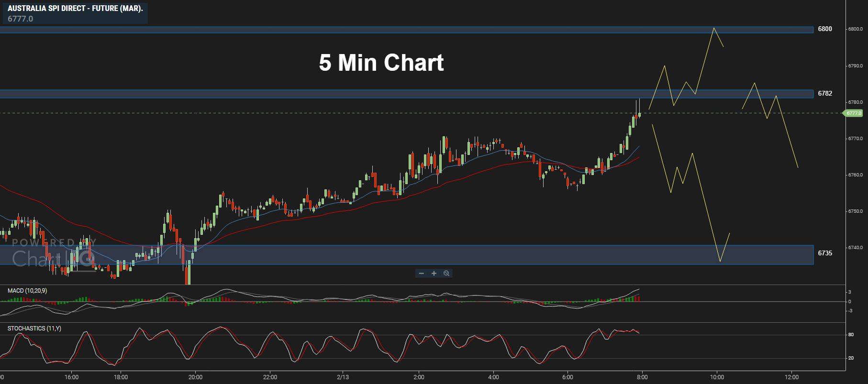The height and width of the screenshot is (384, 868).
Task: Click the zoom in plus icon
Action: [x=434, y=274]
